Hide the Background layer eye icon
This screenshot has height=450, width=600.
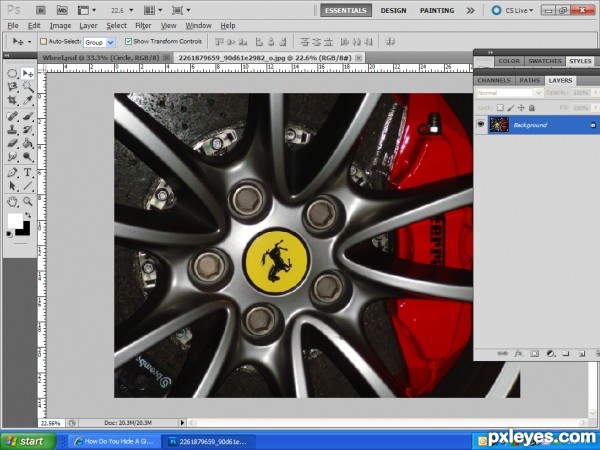(481, 124)
